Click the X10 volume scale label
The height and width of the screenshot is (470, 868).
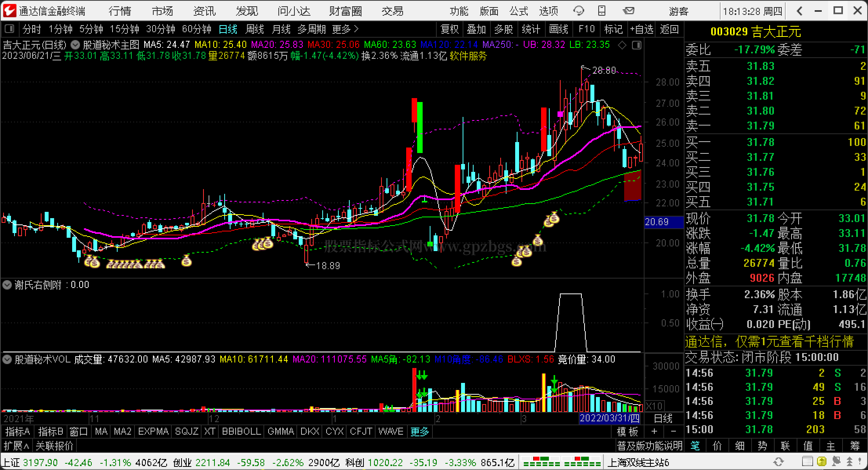point(654,406)
